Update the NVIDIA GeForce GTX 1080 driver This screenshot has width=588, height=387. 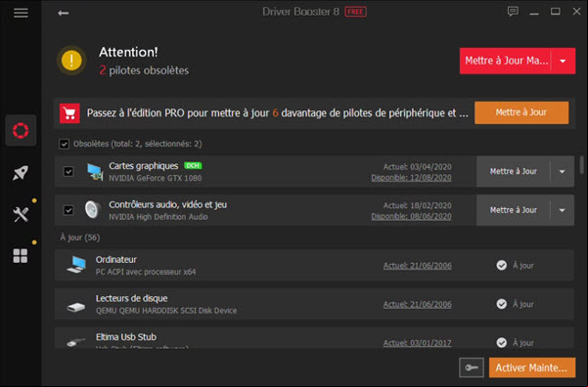click(513, 172)
